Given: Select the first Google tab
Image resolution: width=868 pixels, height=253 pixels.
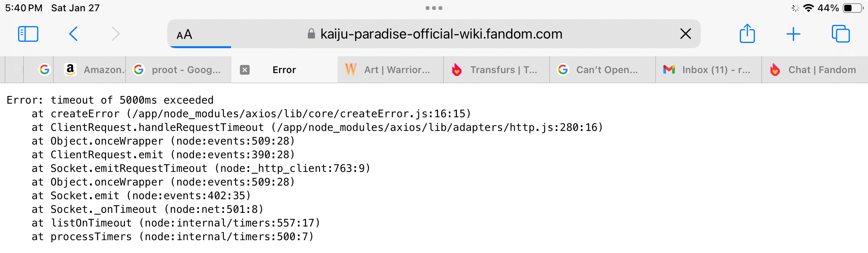Looking at the screenshot, I should [44, 70].
